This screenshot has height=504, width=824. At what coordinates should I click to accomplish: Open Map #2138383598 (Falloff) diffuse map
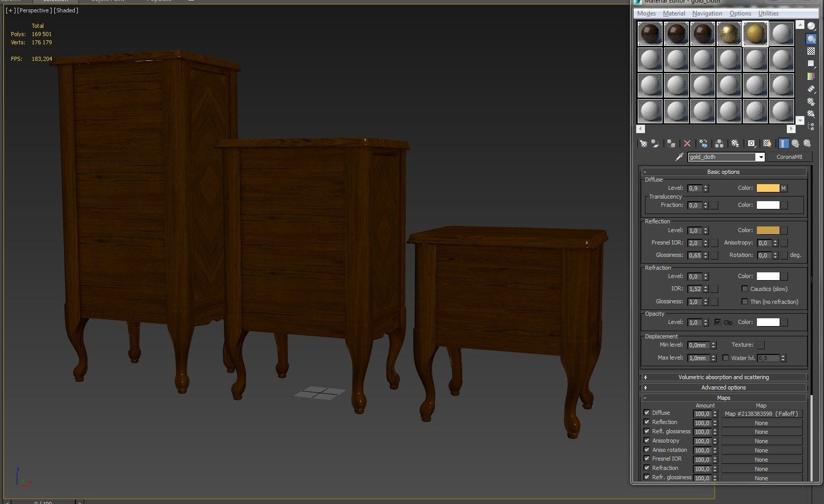[761, 414]
